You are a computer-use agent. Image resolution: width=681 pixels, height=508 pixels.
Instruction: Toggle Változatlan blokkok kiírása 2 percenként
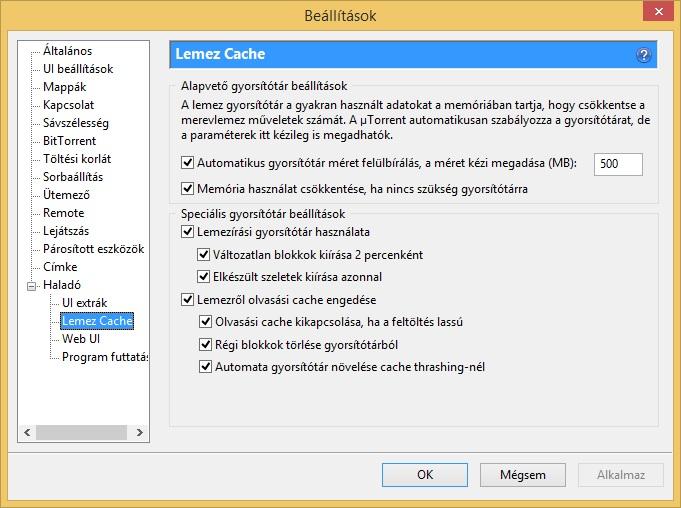click(x=203, y=254)
